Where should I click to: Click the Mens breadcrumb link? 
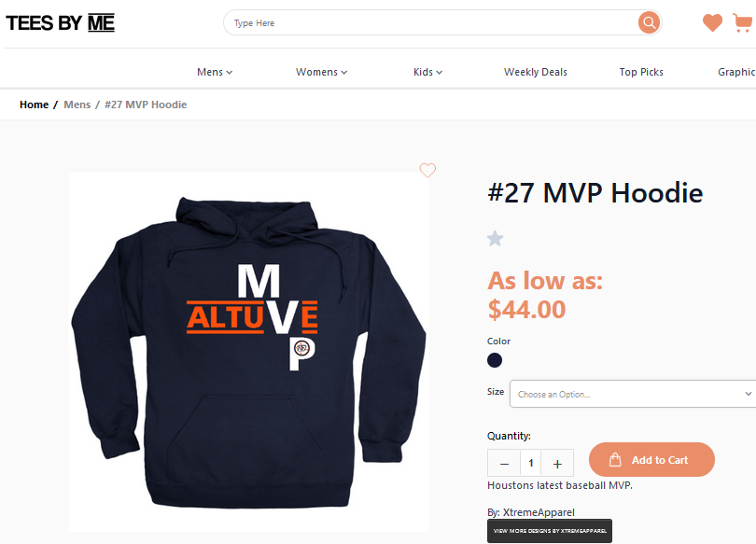(x=77, y=105)
